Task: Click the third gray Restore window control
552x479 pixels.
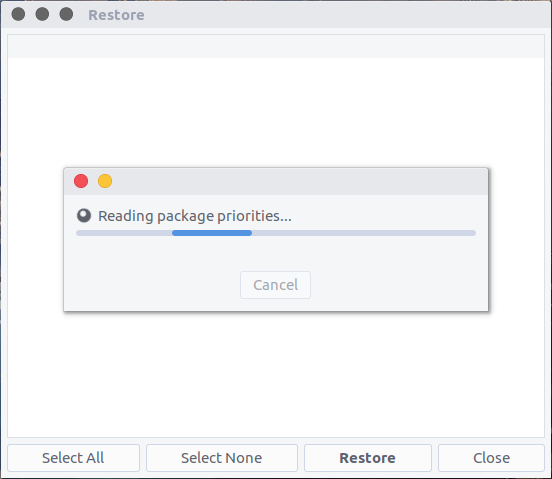Action: 66,14
